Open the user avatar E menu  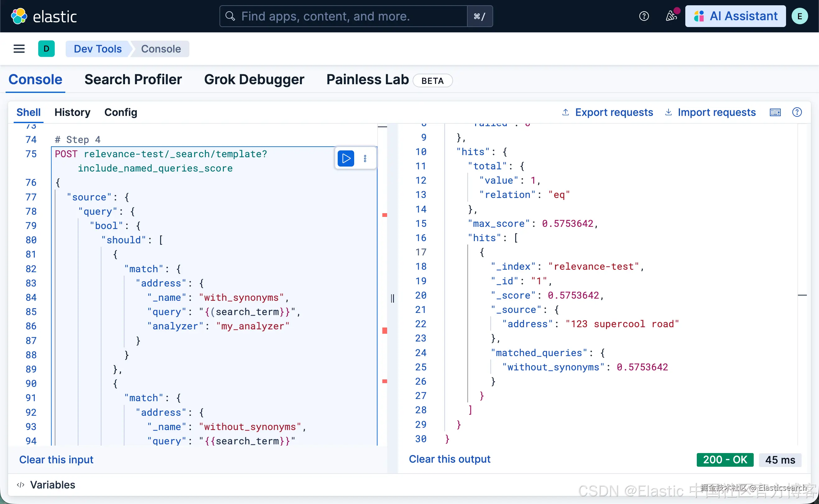point(799,16)
